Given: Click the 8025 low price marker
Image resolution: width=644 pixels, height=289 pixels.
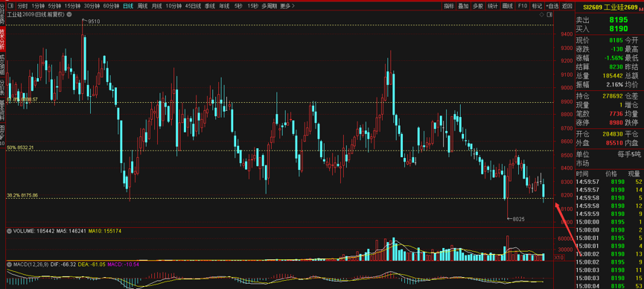Looking at the screenshot, I should click(518, 219).
